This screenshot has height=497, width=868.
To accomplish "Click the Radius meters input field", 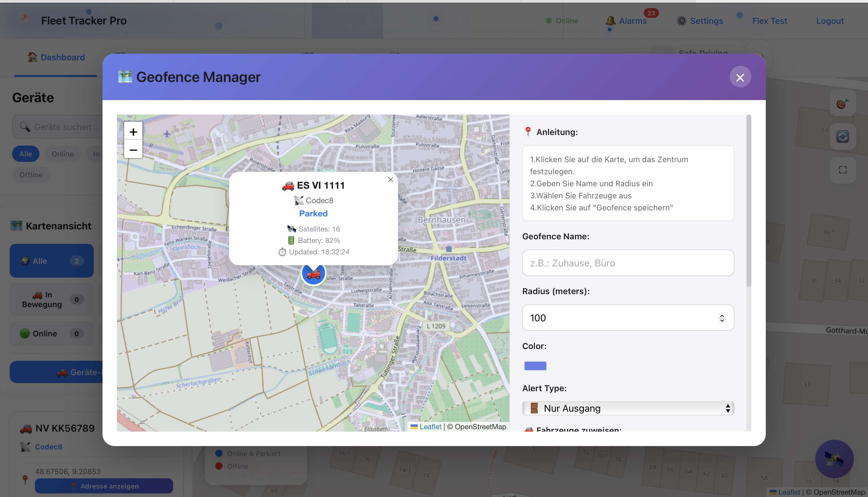I will (x=628, y=318).
